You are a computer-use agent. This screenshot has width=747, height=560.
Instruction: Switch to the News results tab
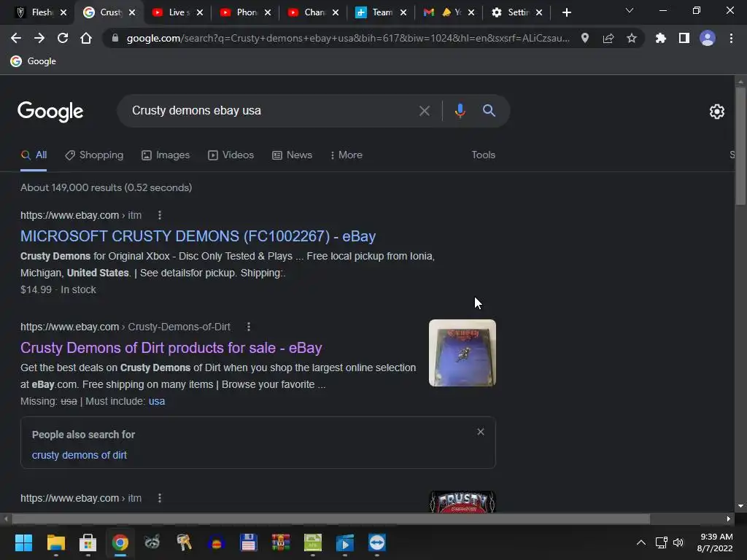point(292,155)
